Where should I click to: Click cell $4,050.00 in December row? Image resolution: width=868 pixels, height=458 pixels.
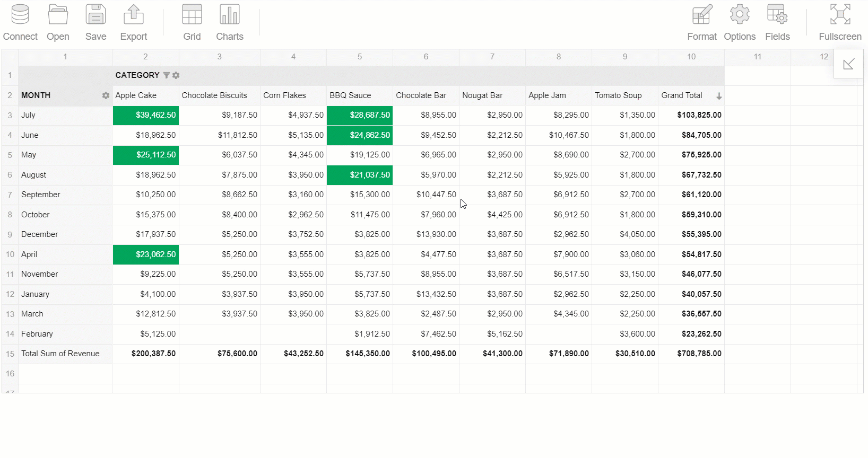pos(625,234)
